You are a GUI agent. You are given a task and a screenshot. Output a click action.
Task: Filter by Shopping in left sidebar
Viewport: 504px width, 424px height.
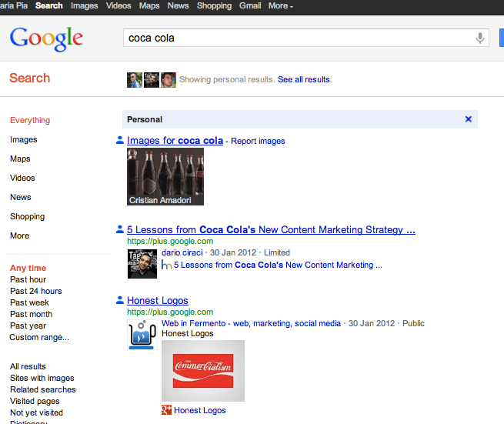tap(27, 217)
